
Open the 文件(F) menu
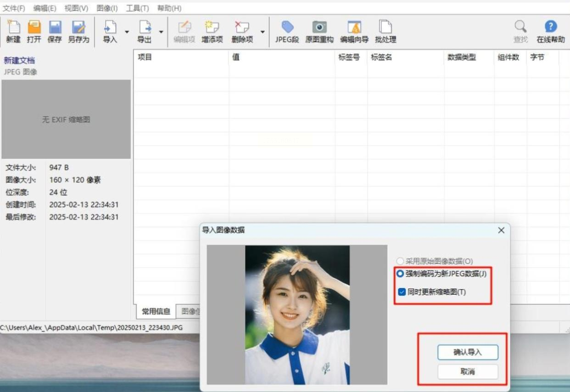pos(14,8)
